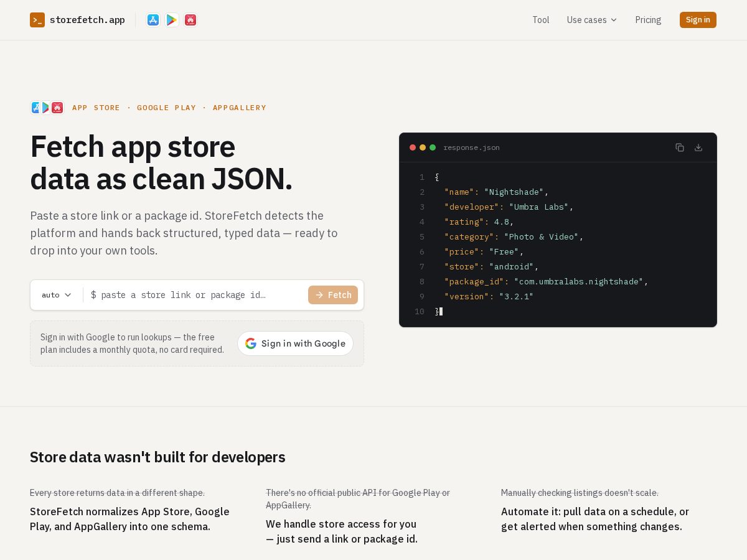Click the "Photo & Video" category value
747x560 pixels.
[x=542, y=236]
